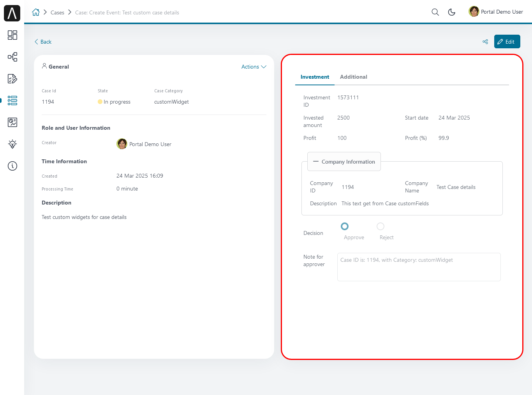Select the Reject radio button
532x395 pixels.
coord(381,226)
